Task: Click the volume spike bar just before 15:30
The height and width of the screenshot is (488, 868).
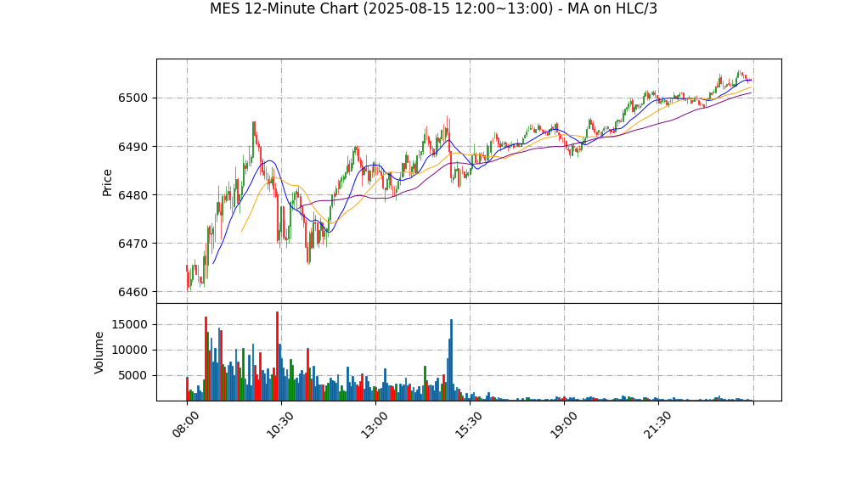Action: point(452,360)
